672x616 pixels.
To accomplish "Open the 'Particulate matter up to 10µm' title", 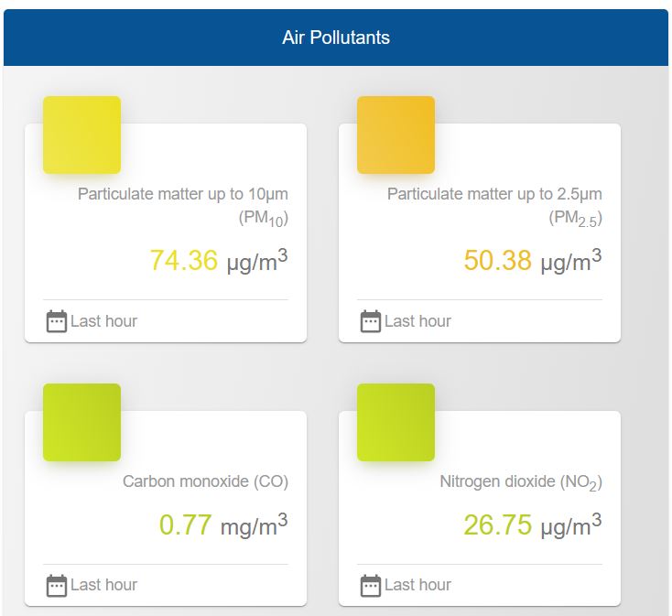I will pos(182,194).
